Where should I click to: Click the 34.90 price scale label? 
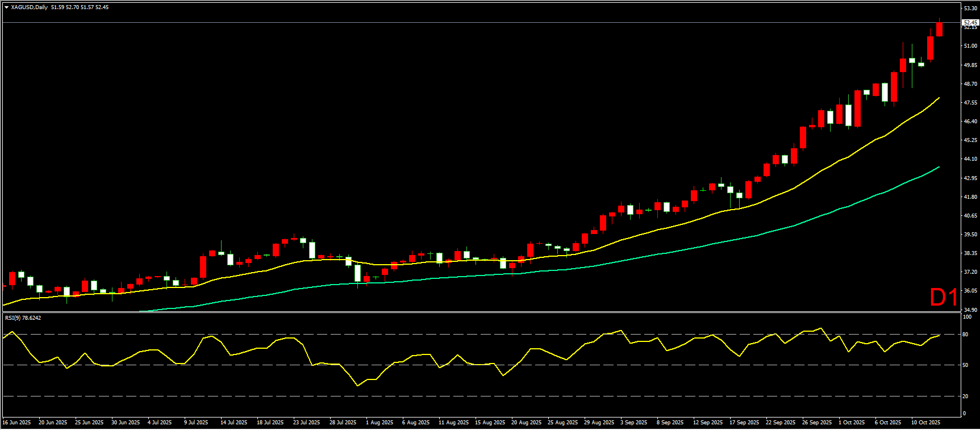970,310
